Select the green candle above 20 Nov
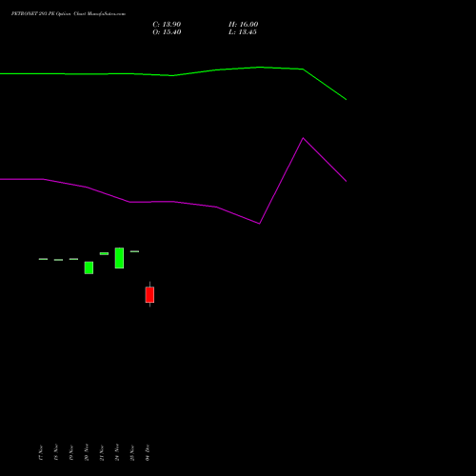476x476 pixels. [x=89, y=268]
